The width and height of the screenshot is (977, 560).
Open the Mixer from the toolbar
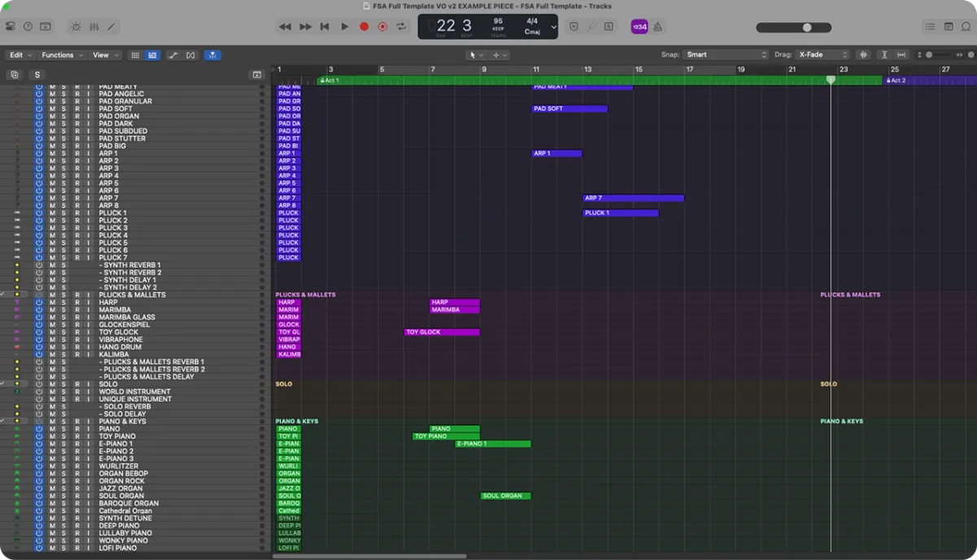[x=94, y=27]
